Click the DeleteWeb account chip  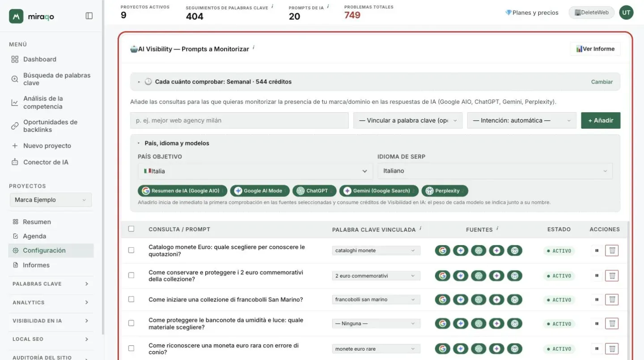coord(592,13)
